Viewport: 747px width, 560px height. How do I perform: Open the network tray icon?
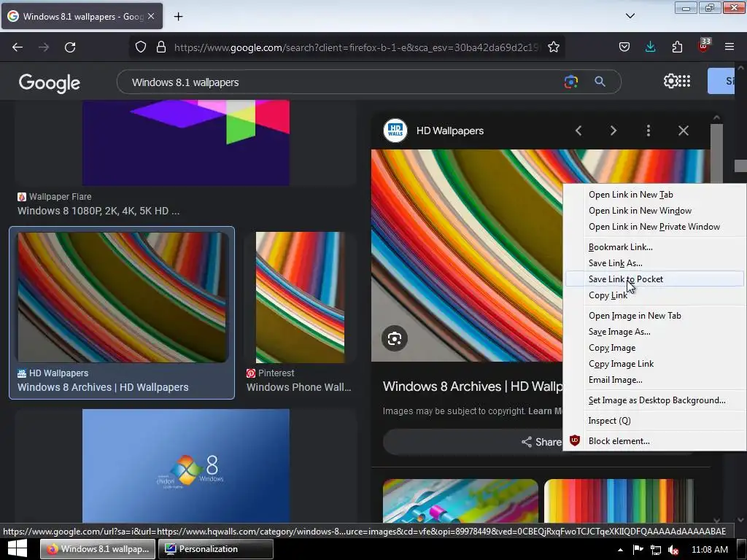tap(656, 550)
